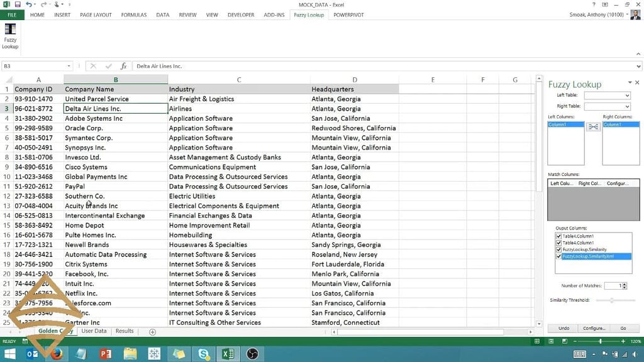Uncheck the FuzzyLookup.Similarity output column
The height and width of the screenshot is (362, 644).
tap(559, 250)
